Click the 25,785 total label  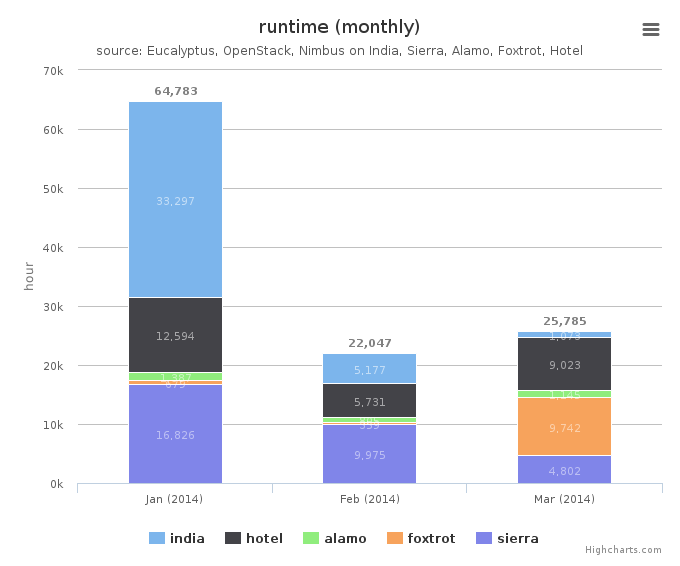point(565,321)
